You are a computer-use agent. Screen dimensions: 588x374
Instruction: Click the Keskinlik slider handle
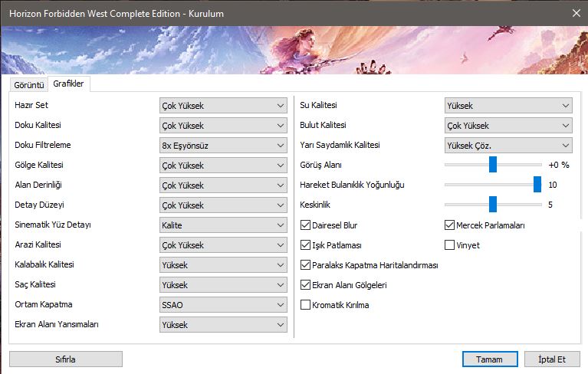coord(493,204)
